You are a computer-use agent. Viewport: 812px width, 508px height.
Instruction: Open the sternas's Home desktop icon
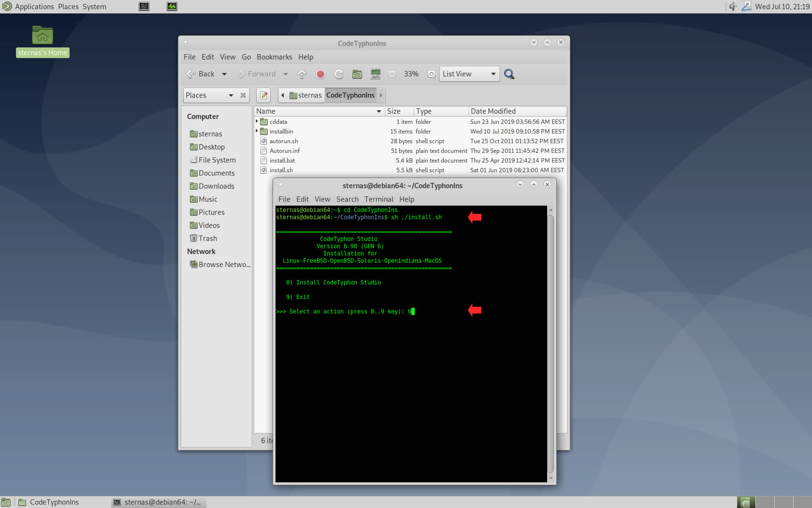coord(43,41)
